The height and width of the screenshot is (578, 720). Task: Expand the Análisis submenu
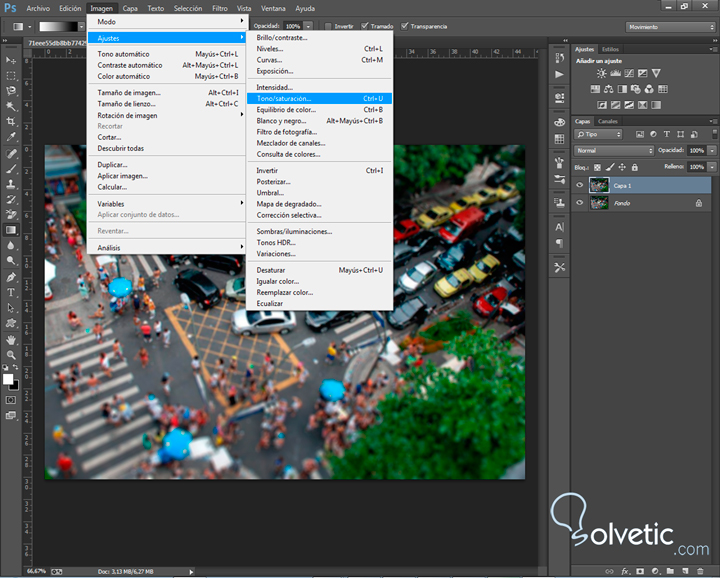point(168,247)
